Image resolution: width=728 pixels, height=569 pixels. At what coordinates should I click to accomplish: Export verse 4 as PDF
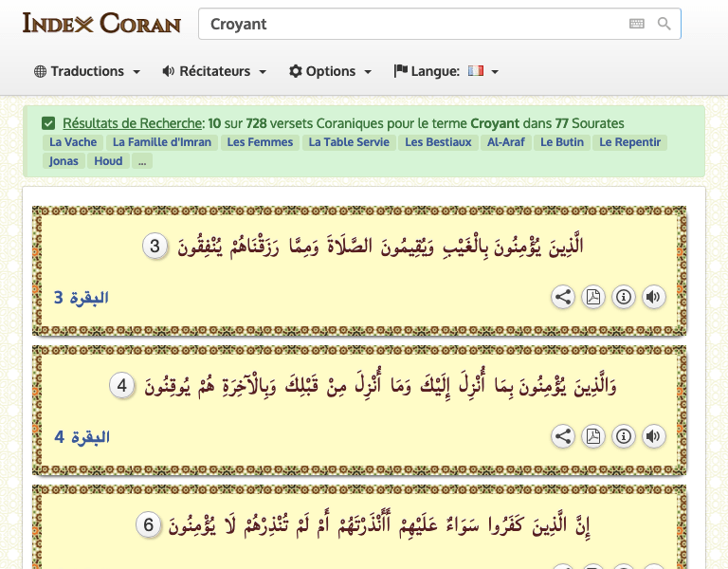592,436
